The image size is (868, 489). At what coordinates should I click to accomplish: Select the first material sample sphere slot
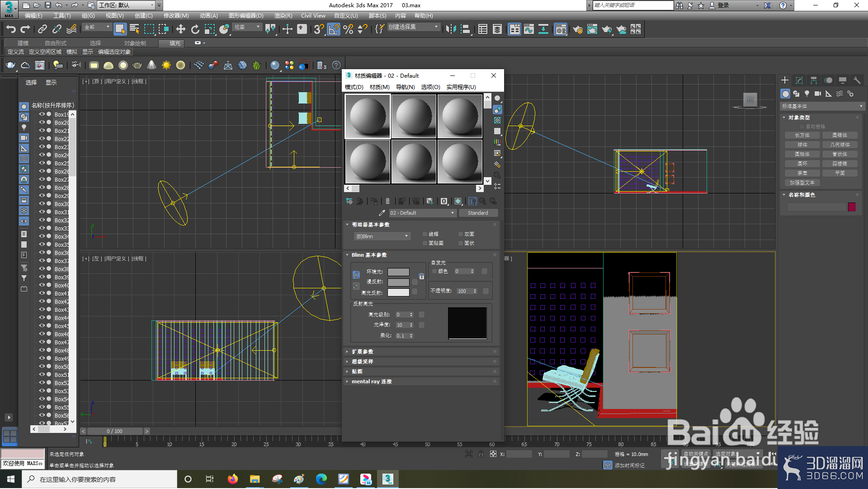368,116
